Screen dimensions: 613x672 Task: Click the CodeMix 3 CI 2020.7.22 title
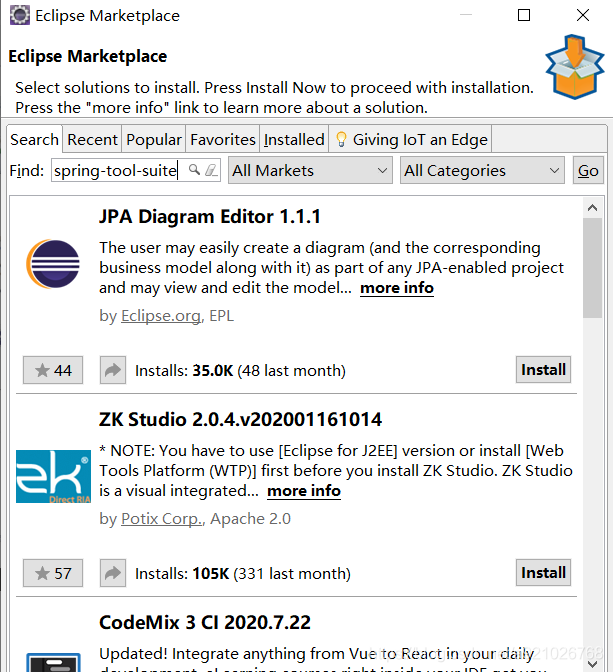[205, 623]
